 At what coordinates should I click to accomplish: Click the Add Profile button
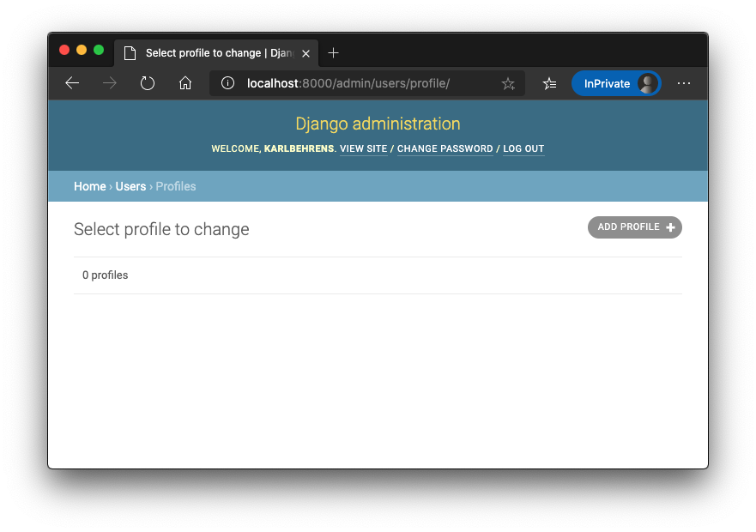click(634, 227)
